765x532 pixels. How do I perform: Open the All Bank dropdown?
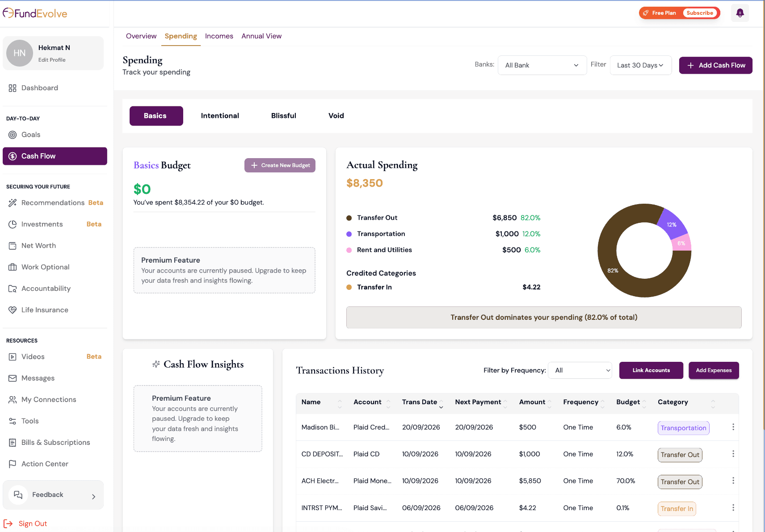(542, 65)
